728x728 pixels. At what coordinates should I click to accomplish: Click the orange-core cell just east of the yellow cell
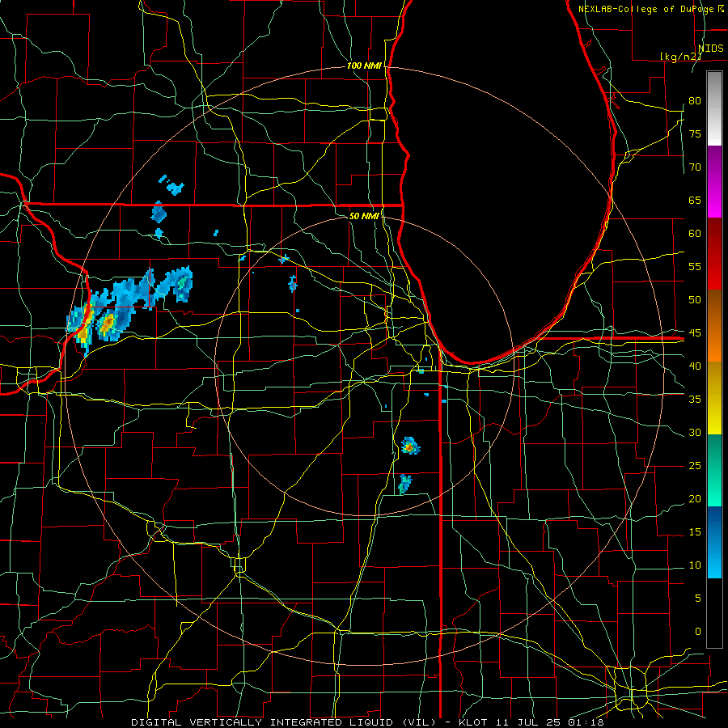[x=108, y=324]
